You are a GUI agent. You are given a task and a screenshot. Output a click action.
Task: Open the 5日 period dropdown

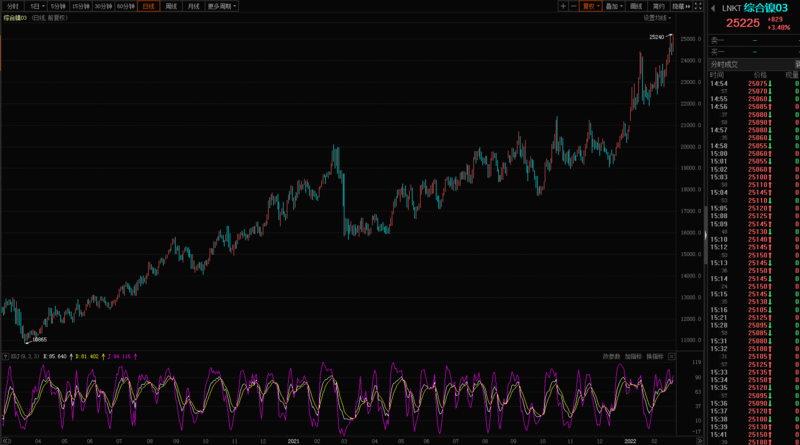[36, 6]
